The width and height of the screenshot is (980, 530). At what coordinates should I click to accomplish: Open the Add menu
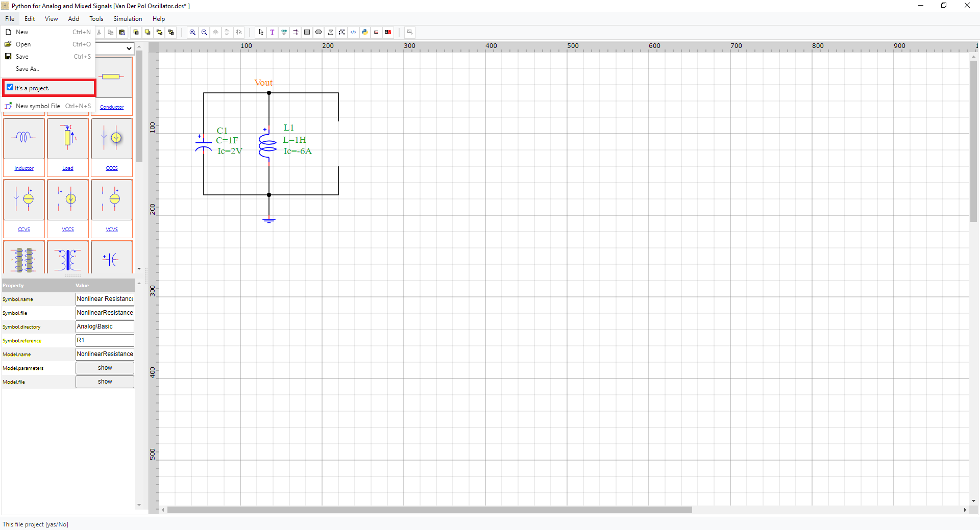tap(74, 19)
